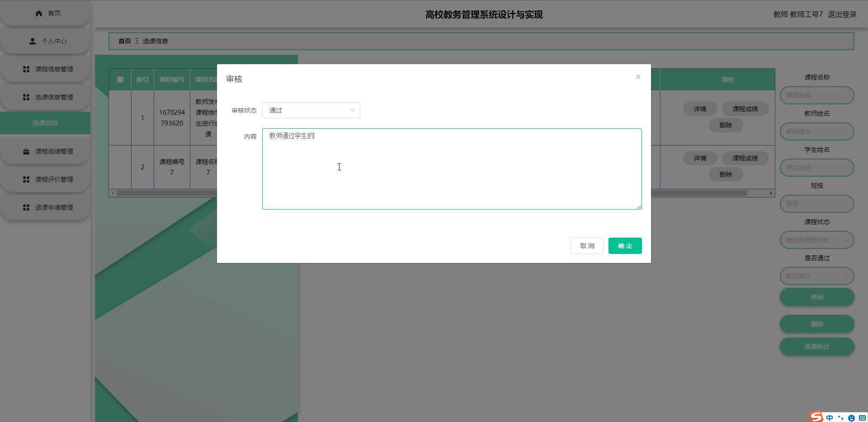Screen dimensions: 868x422
Task: Click the 审核 dialog title
Action: [234, 79]
